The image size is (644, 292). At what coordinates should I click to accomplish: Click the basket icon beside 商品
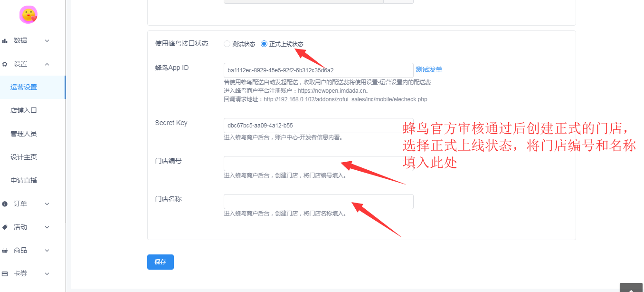(5, 251)
